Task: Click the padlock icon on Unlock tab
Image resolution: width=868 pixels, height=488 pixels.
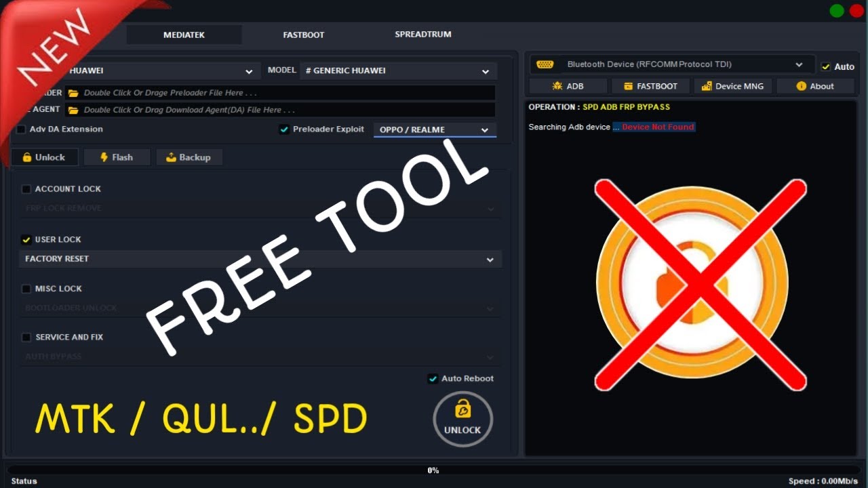Action: click(26, 157)
